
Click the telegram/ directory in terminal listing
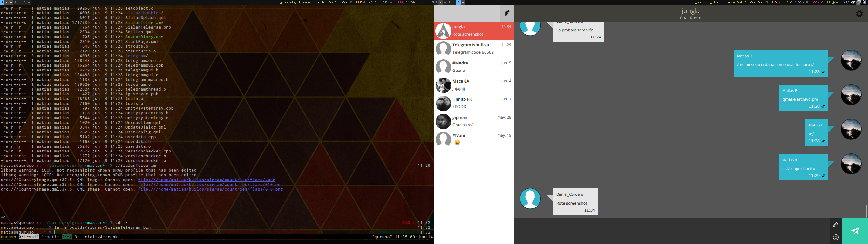(x=137, y=56)
